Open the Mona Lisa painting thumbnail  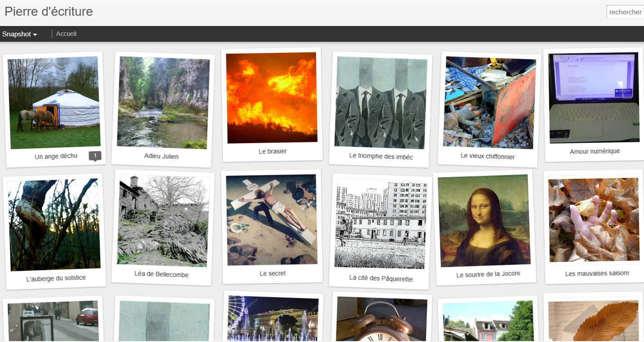(x=484, y=220)
